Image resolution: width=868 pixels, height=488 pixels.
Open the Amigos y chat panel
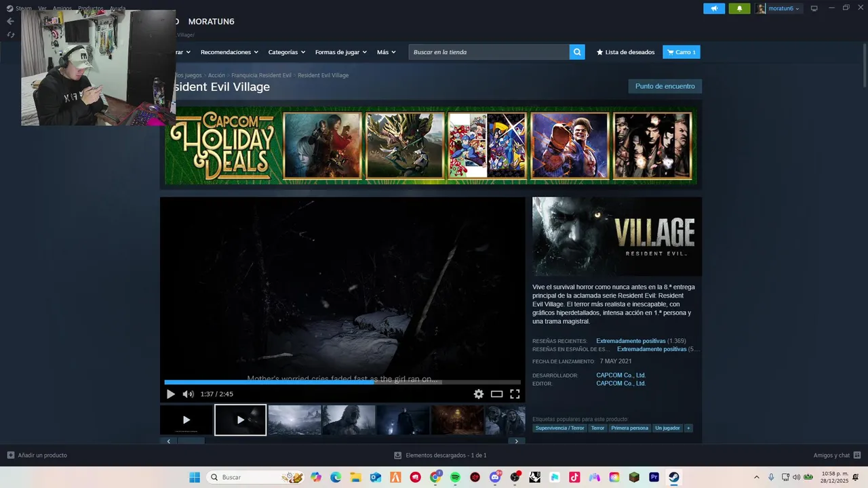[837, 455]
